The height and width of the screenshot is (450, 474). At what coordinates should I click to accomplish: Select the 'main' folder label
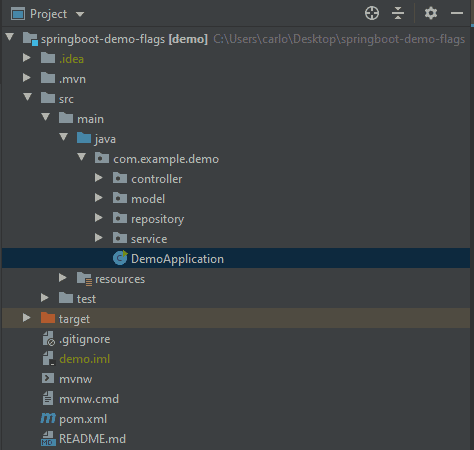[90, 119]
